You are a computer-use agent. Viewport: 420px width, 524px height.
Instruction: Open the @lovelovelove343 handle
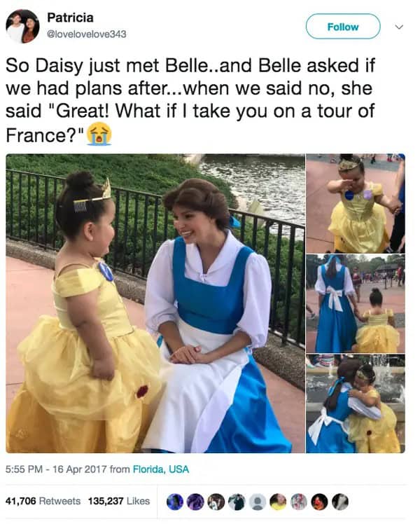87,34
